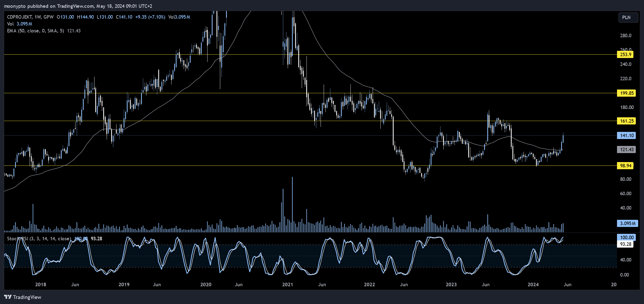The width and height of the screenshot is (644, 304).
Task: Click the 0.00 Stoch RSI axis label
Action: [x=624, y=275]
